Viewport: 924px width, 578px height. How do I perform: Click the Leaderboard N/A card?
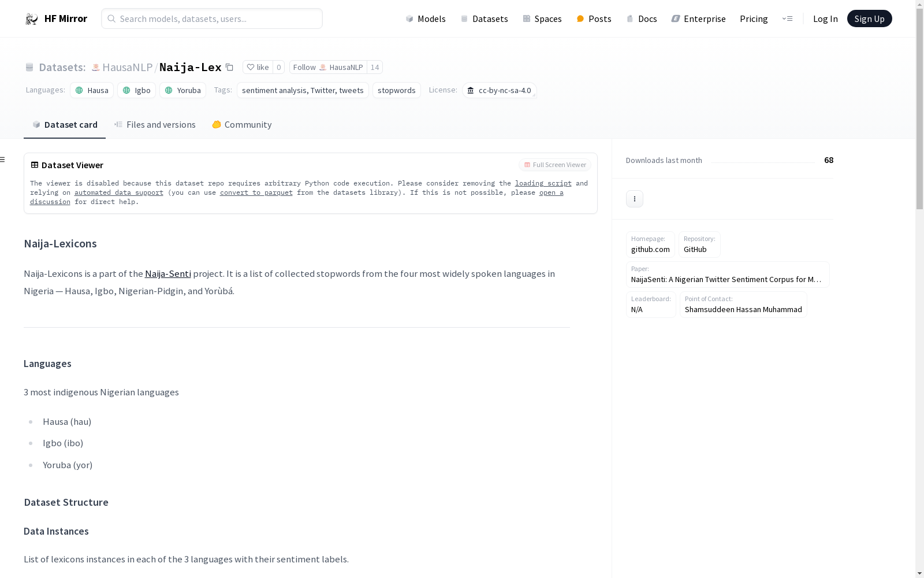click(651, 305)
